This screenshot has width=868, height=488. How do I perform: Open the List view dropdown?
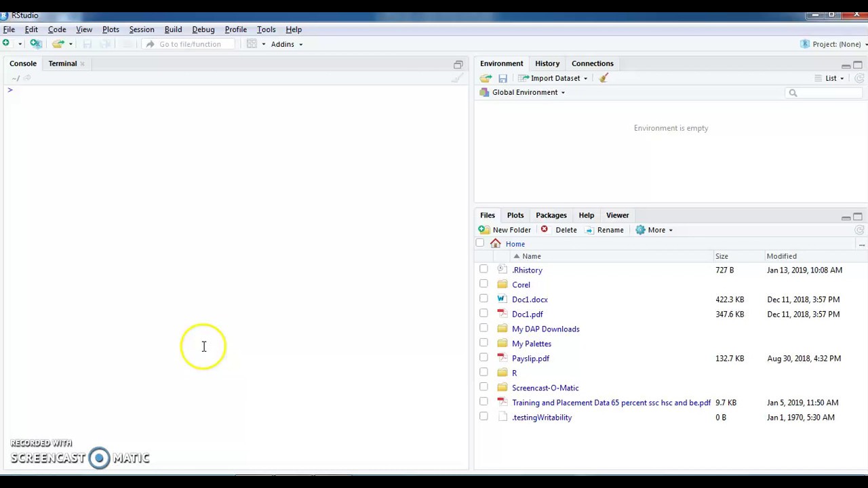click(x=829, y=78)
